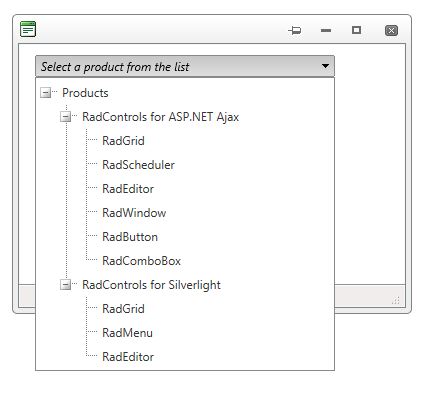Screen dimensions: 428x393
Task: Click the resize grip in the status bar
Action: point(396,300)
